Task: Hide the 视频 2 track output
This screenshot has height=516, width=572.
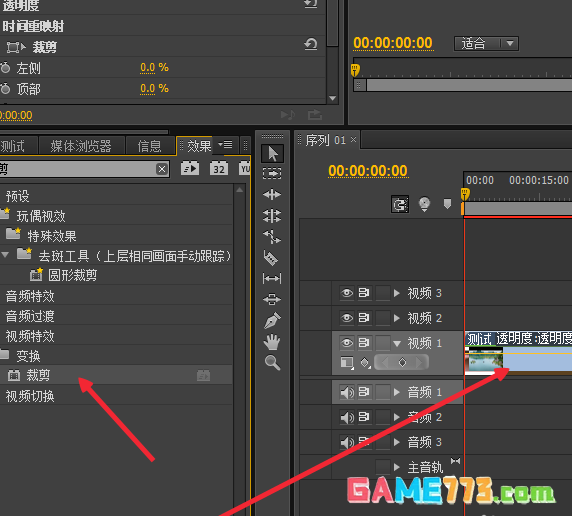Action: point(347,318)
